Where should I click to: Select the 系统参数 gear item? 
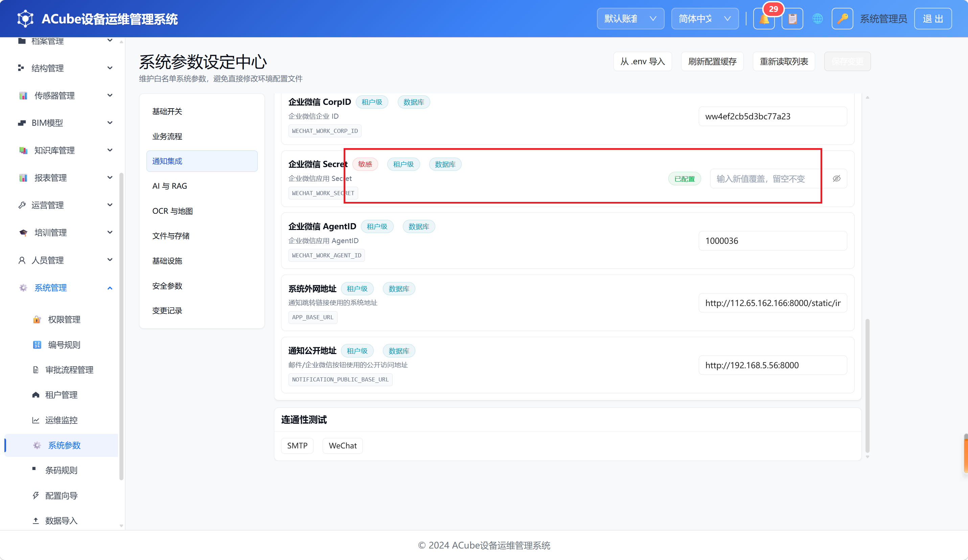(x=62, y=445)
